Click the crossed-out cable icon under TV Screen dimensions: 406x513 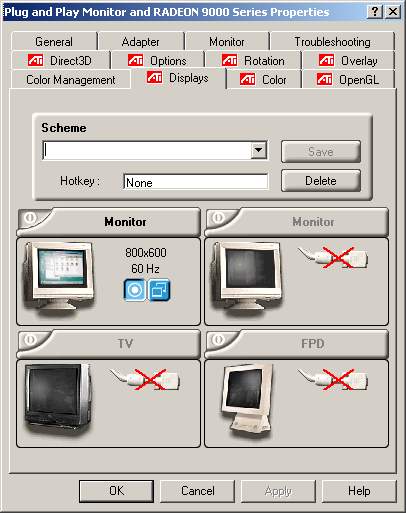coord(145,379)
